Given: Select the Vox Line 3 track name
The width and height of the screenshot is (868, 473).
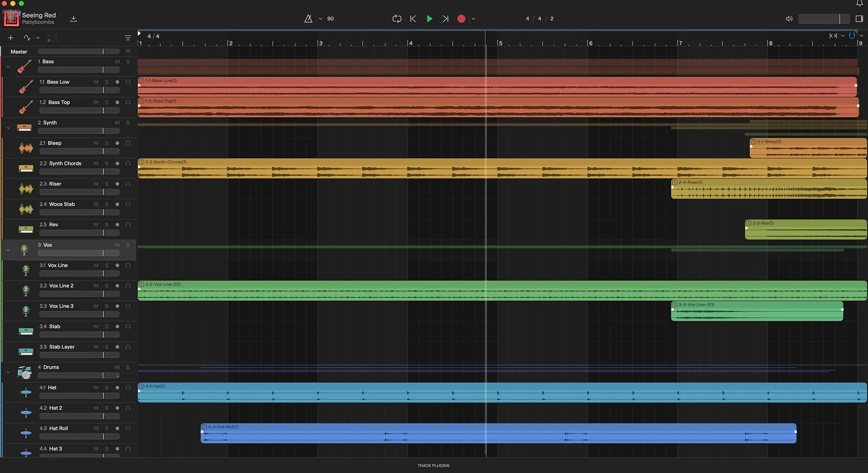Looking at the screenshot, I should click(x=61, y=306).
